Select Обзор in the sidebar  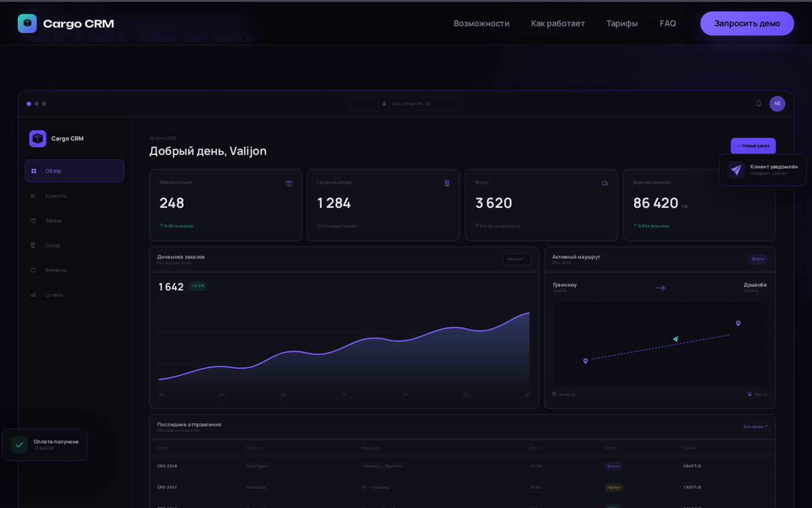point(74,171)
